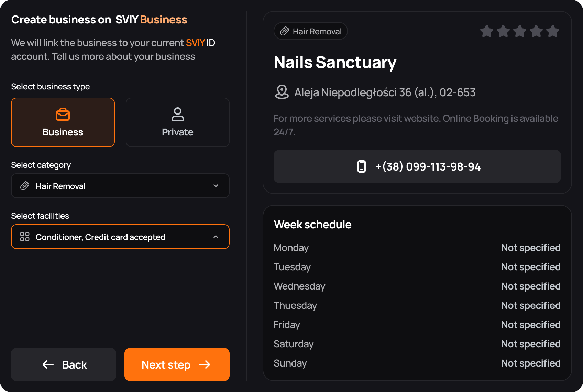Screen dimensions: 583x392
Task: Click the razor icon in category field
Action: click(x=25, y=186)
